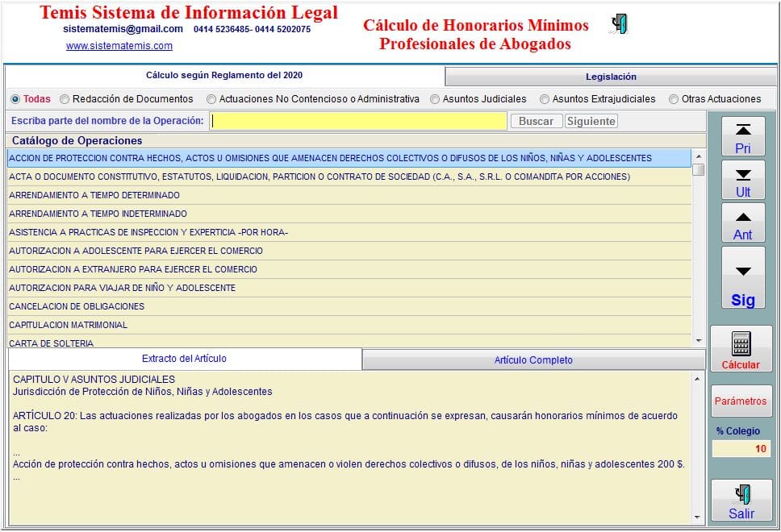
Task: Click the yellow operation name search field
Action: (x=358, y=121)
